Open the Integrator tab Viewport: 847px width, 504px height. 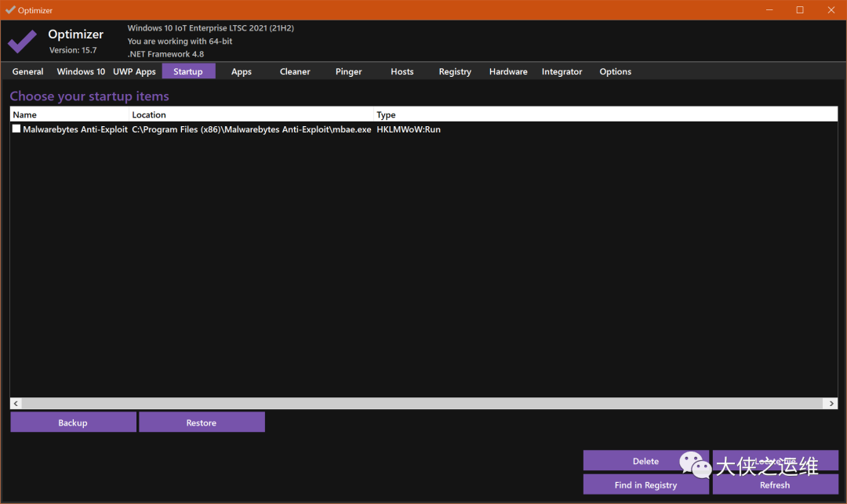[562, 71]
